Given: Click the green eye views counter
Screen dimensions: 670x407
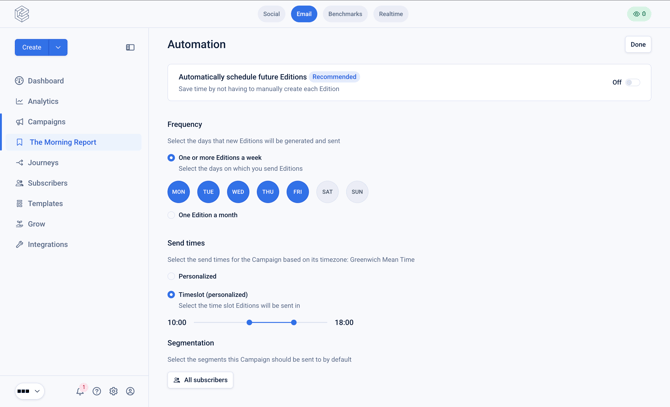Looking at the screenshot, I should coord(639,14).
